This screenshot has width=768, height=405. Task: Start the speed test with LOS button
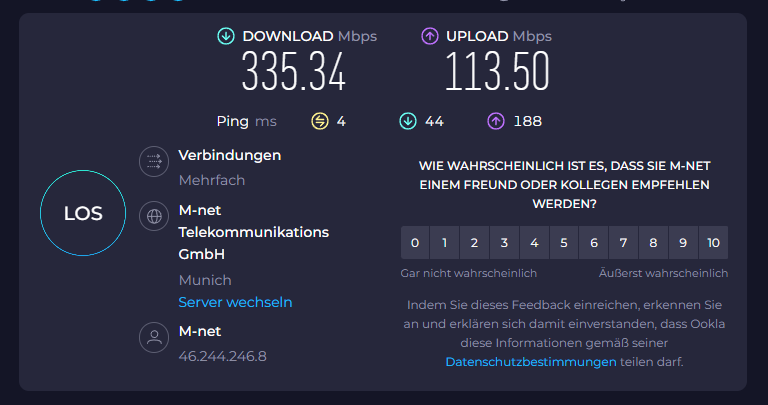pyautogui.click(x=83, y=213)
